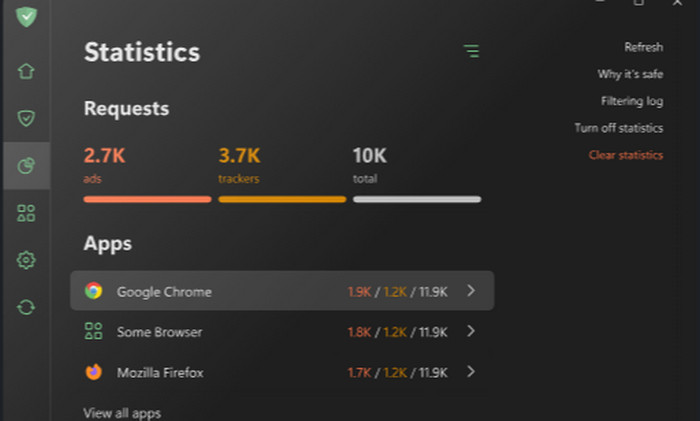Screen dimensions: 700x421
Task: Click View all apps link
Action: pos(122,413)
